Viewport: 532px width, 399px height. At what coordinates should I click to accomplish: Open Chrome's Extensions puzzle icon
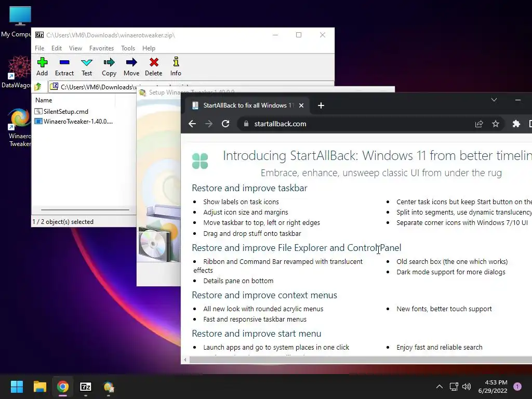[x=516, y=124]
